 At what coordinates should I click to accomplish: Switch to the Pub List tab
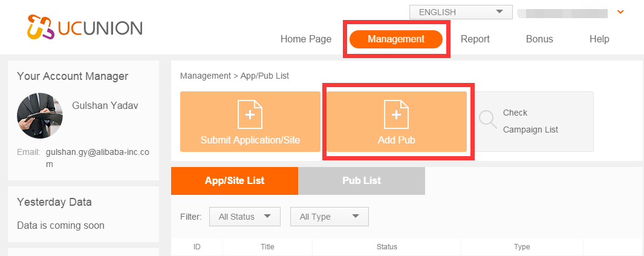tap(362, 181)
